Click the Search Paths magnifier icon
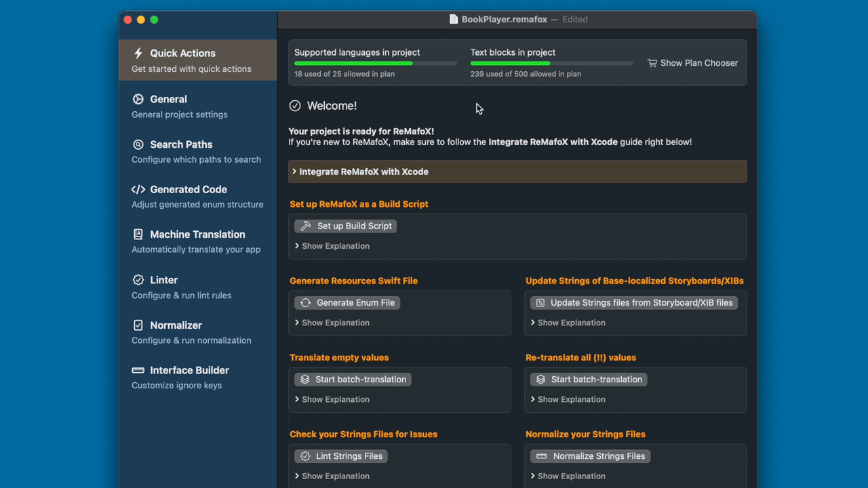 tap(138, 144)
